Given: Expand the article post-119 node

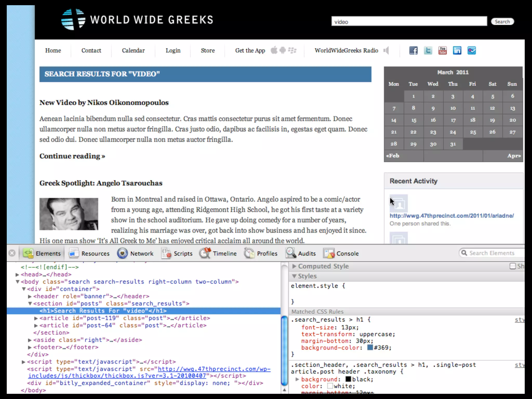Looking at the screenshot, I should tap(36, 318).
